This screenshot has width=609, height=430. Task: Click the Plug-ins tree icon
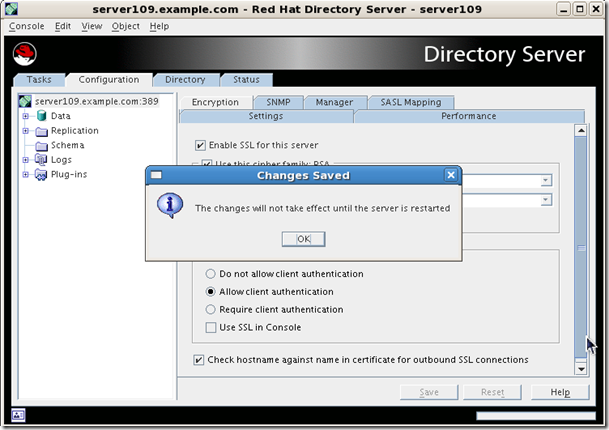(x=41, y=174)
